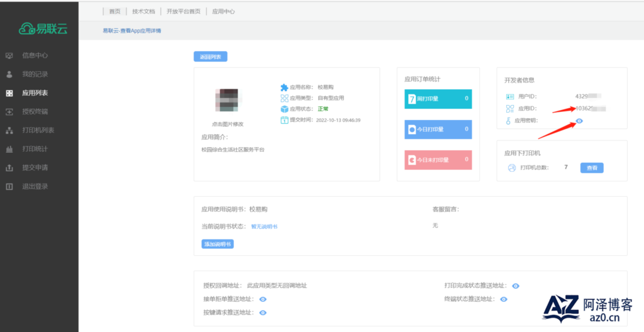
Task: Show the 按键请求推送地址 via eye icon
Action: click(264, 313)
